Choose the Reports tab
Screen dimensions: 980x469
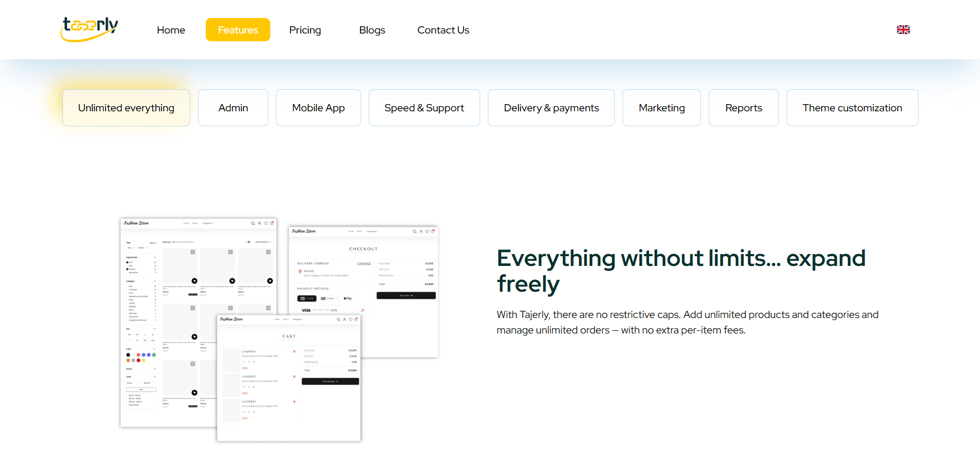tap(743, 108)
